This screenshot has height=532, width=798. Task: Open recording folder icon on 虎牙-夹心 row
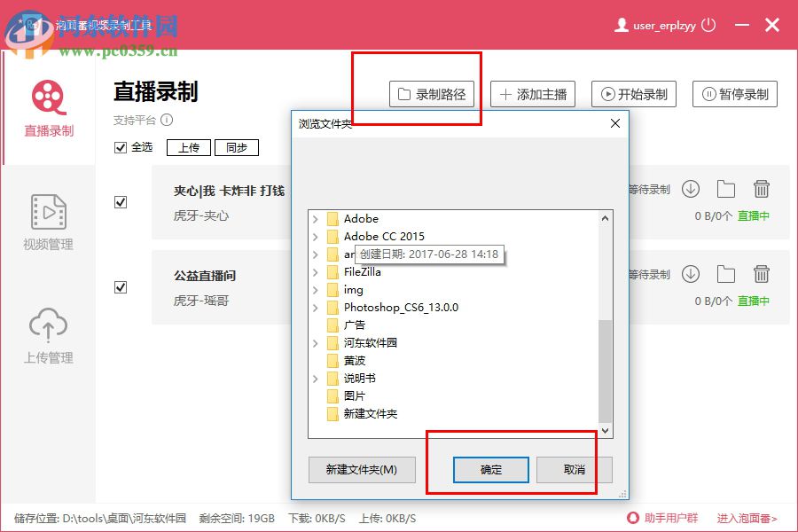click(x=726, y=189)
